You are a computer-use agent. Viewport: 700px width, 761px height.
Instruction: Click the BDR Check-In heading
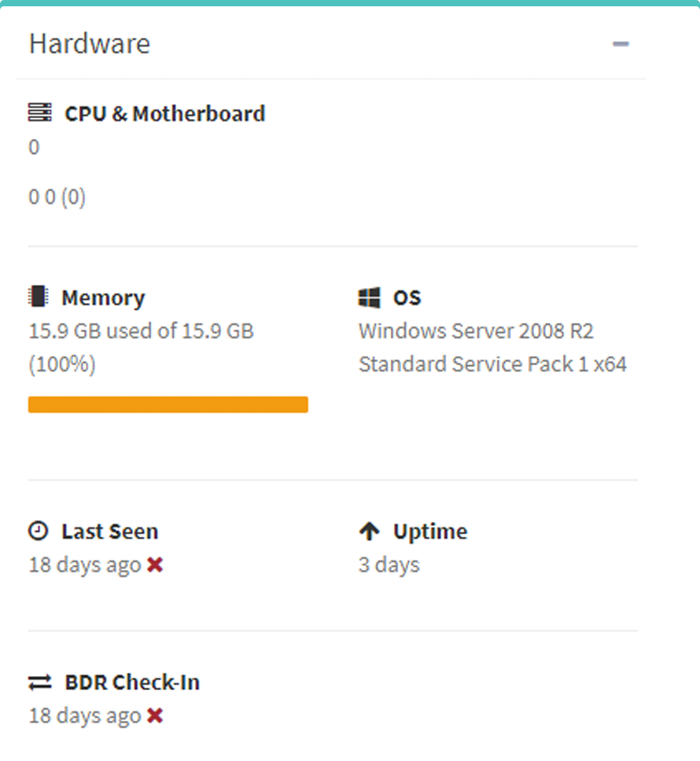coord(132,682)
